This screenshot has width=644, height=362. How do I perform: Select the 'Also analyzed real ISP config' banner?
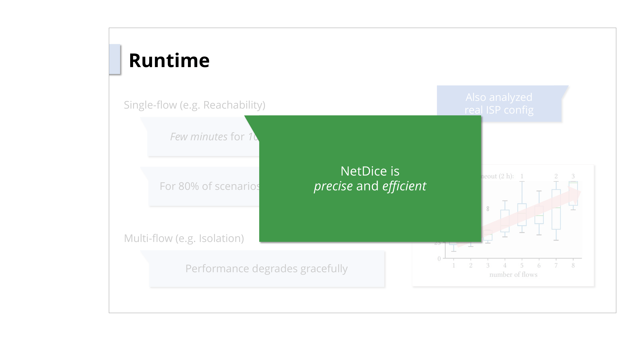(499, 103)
